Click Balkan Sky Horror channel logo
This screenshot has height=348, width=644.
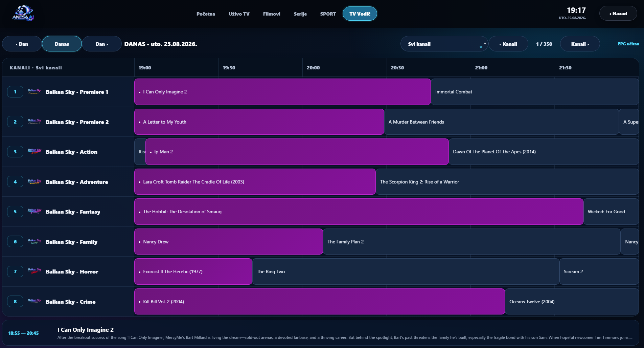click(34, 271)
